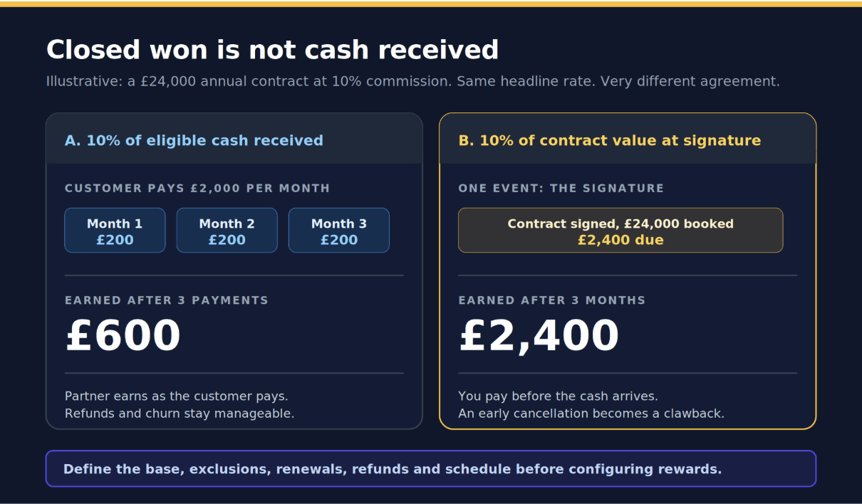Click the large £2,400 earned figure
Image resolution: width=862 pixels, height=504 pixels.
coord(539,335)
